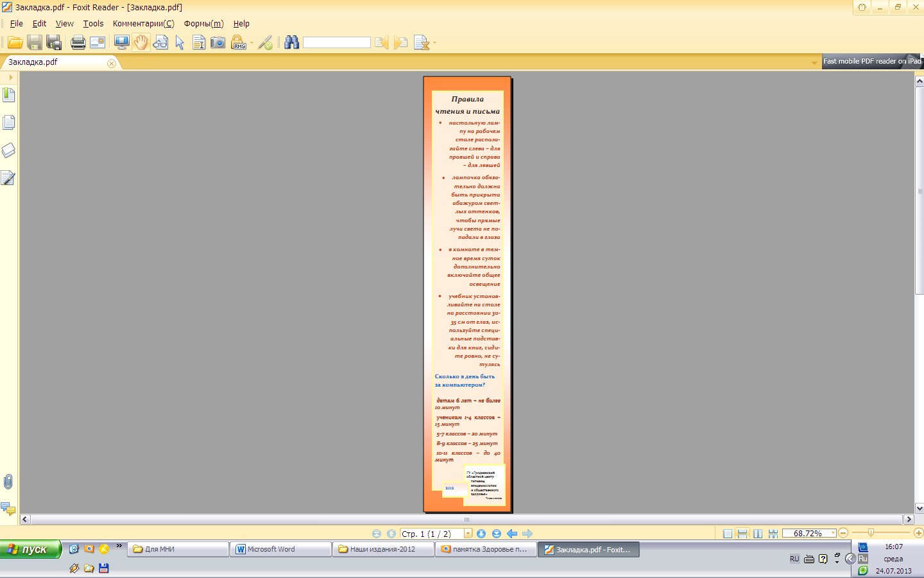Switch to Microsoft Word taskbar button

point(280,549)
